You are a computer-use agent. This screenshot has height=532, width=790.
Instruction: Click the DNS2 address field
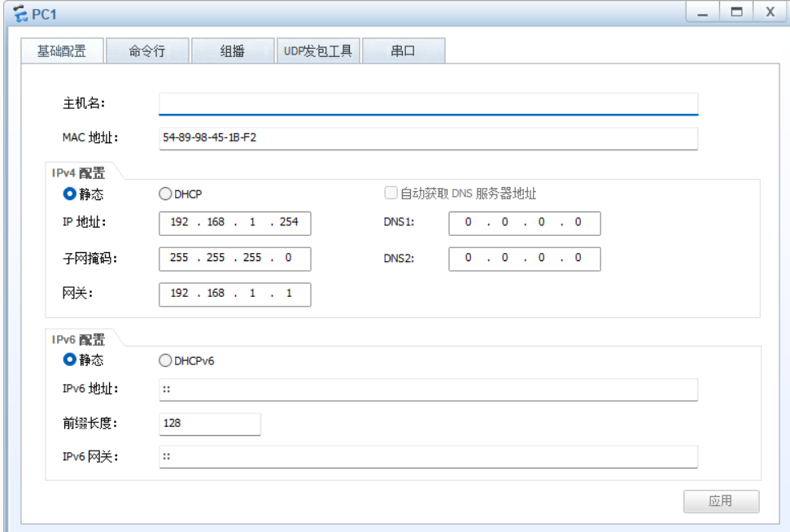coord(525,259)
